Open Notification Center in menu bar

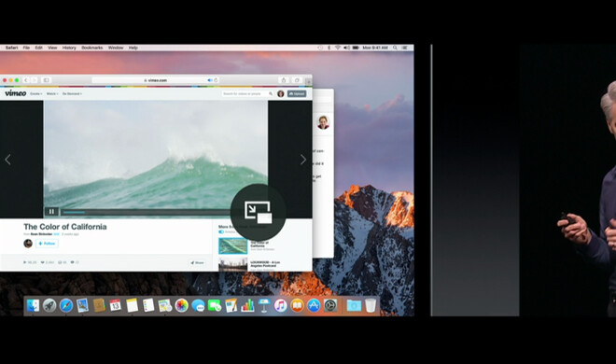(405, 48)
